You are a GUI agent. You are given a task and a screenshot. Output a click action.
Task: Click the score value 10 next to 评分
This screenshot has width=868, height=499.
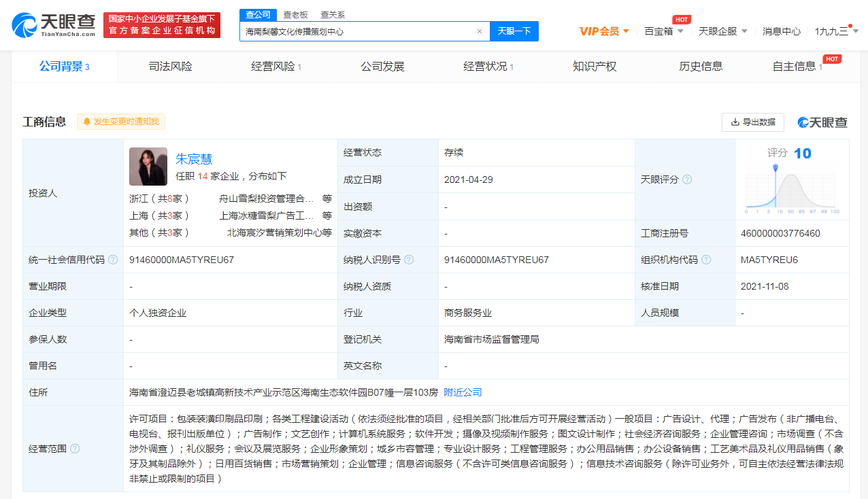click(803, 153)
